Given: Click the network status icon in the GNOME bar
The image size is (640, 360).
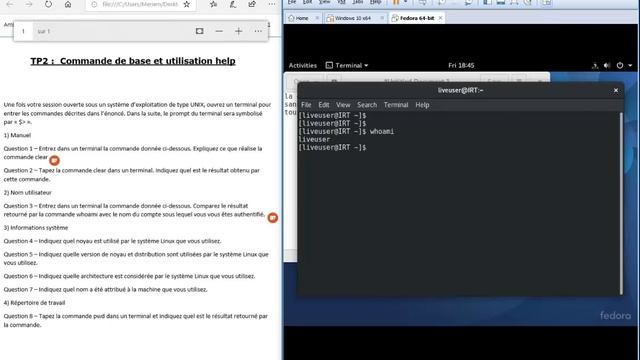Looking at the screenshot, I should (595, 65).
